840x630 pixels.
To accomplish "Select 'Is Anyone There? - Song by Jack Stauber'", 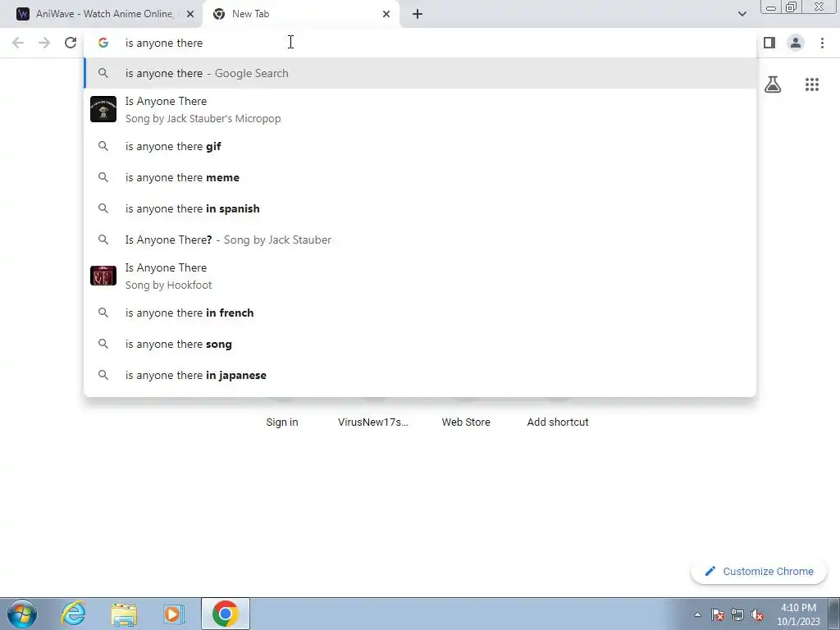I will [420, 240].
